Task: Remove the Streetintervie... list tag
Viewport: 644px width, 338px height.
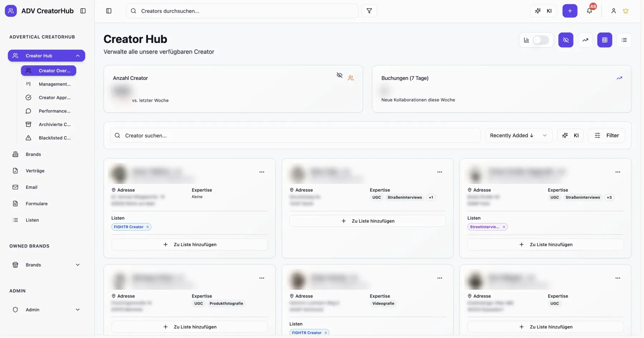Action: (x=504, y=227)
